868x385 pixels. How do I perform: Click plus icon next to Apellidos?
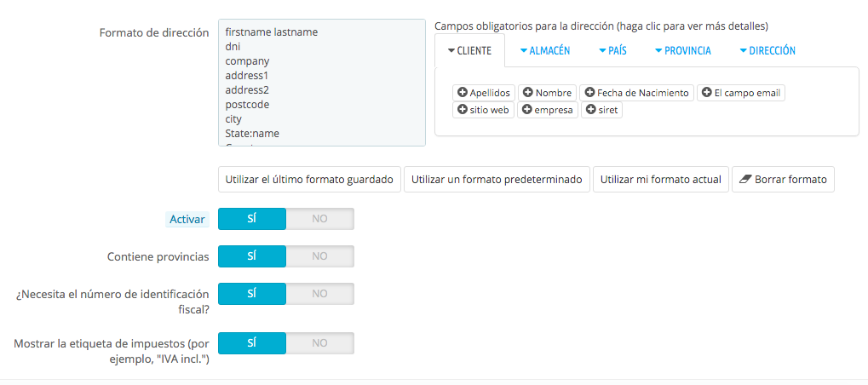click(463, 93)
